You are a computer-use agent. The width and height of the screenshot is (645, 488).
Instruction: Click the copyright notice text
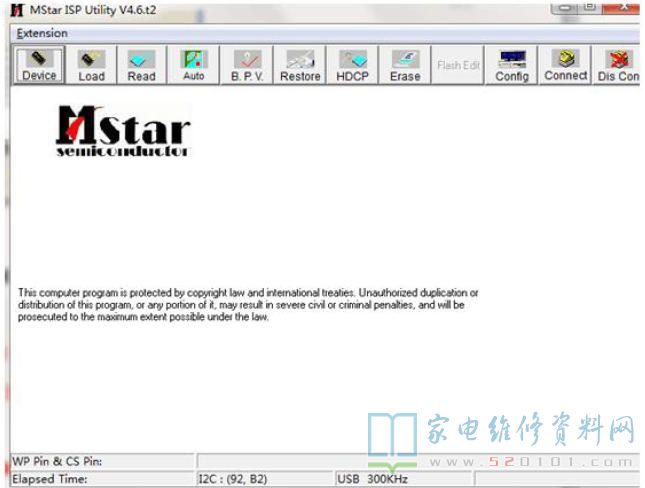[x=248, y=305]
